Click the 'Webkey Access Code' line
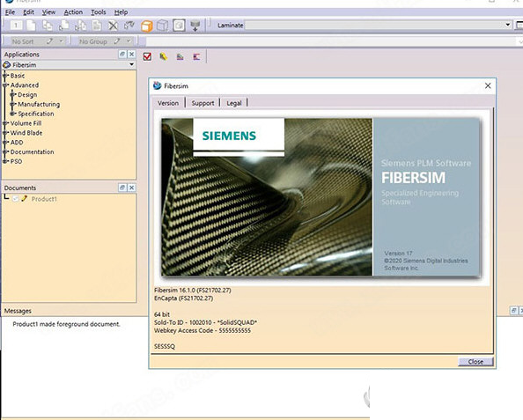The width and height of the screenshot is (523, 420). [203, 330]
